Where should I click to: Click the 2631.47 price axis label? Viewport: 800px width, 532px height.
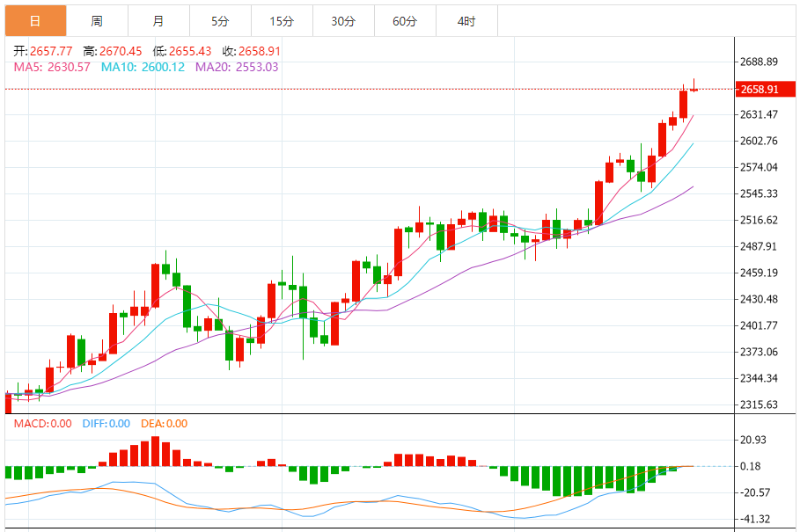(760, 114)
